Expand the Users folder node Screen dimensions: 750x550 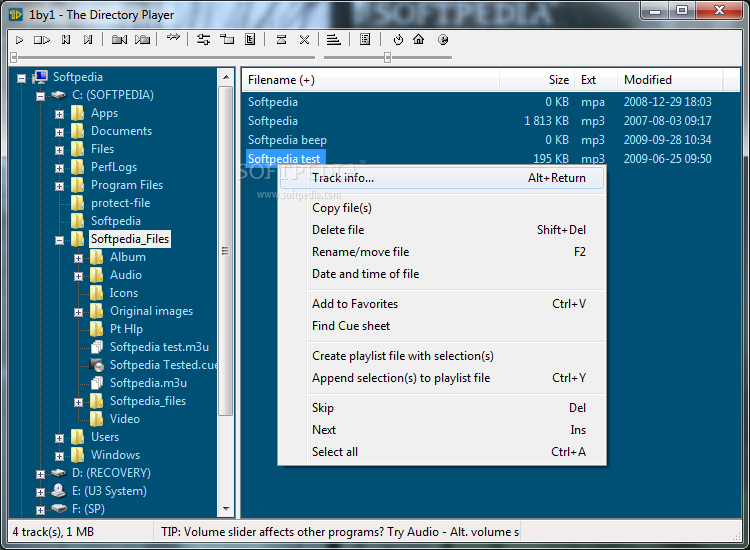click(x=59, y=439)
